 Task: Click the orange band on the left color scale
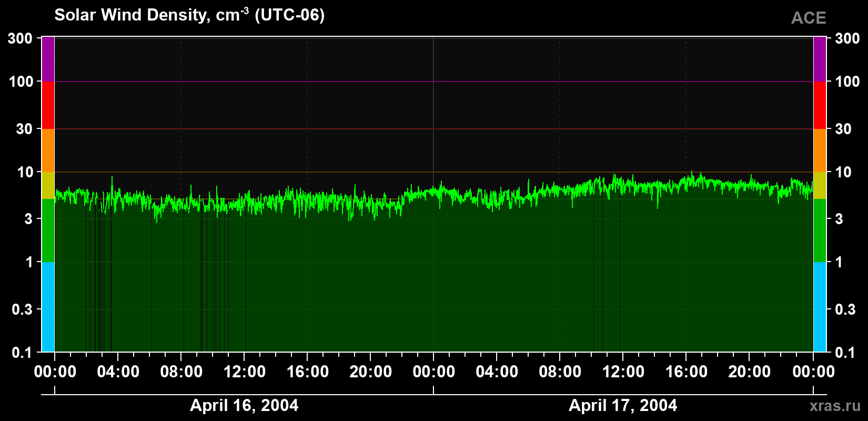[x=48, y=151]
